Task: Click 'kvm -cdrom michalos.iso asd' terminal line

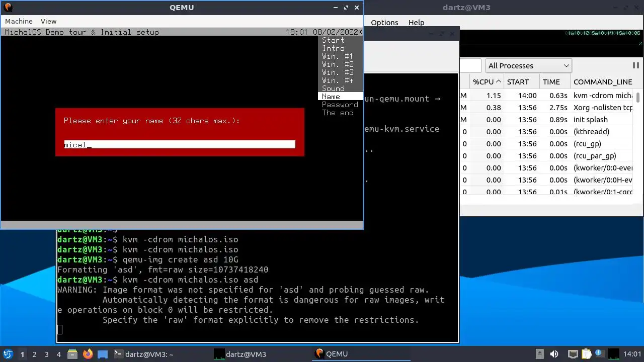Action: pos(158,280)
